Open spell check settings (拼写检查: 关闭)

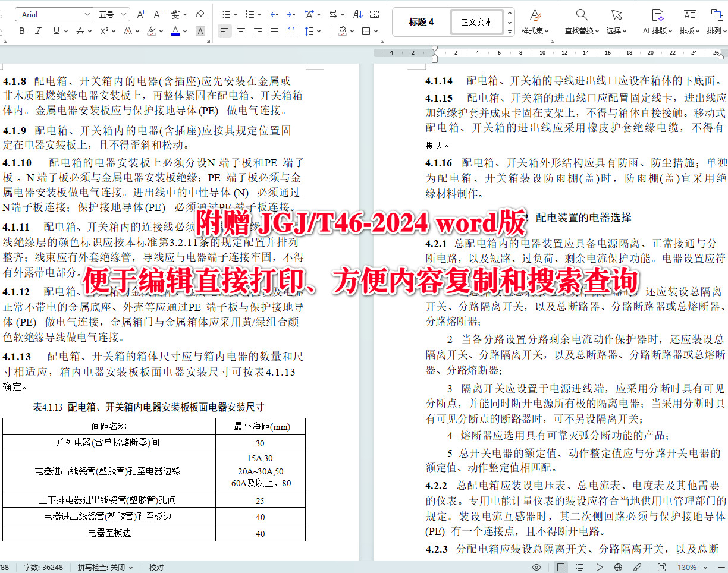[x=102, y=567]
